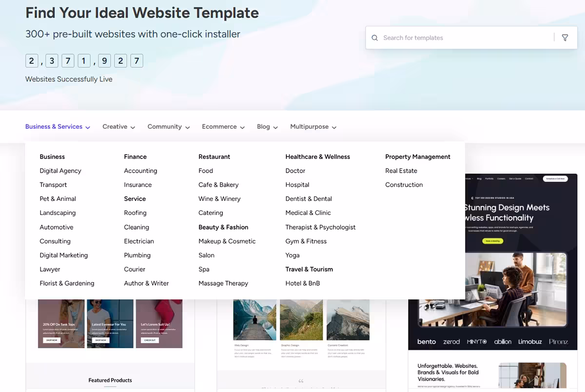The image size is (585, 392).
Task: Select Automotive category
Action: point(57,227)
